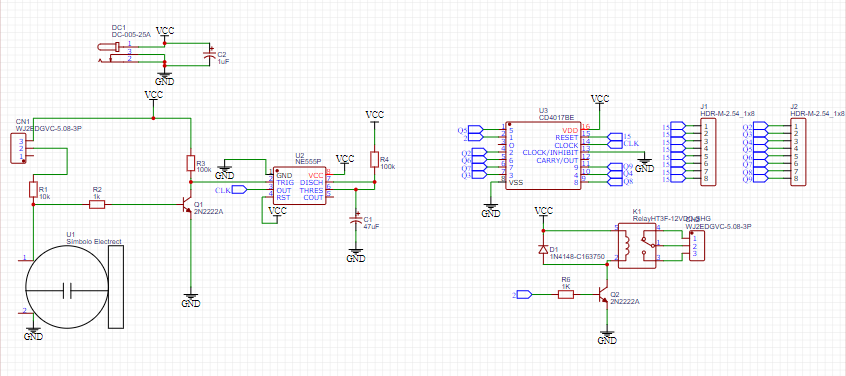The image size is (846, 376).
Task: Click the TRIG pin label on U2
Action: coord(285,183)
